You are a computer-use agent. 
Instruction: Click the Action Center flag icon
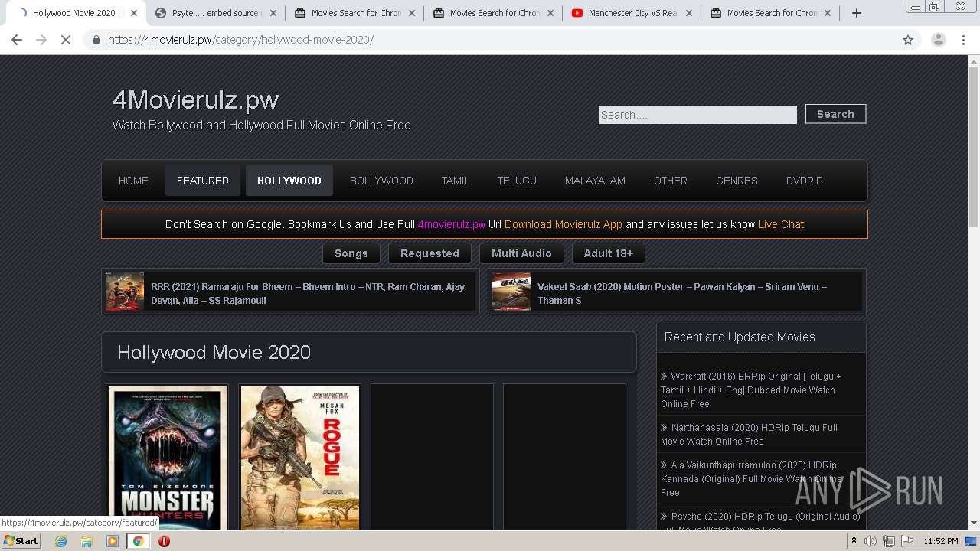point(907,541)
